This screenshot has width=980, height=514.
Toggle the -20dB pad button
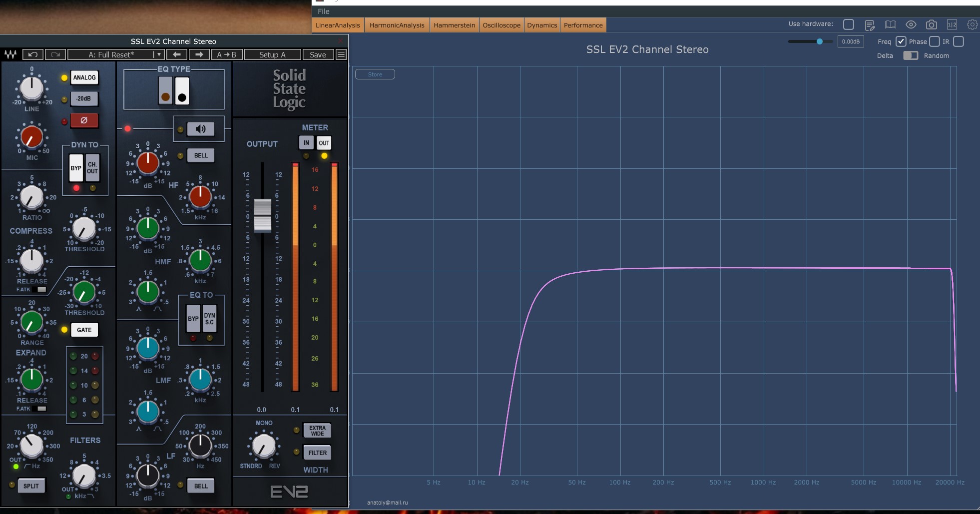point(84,99)
